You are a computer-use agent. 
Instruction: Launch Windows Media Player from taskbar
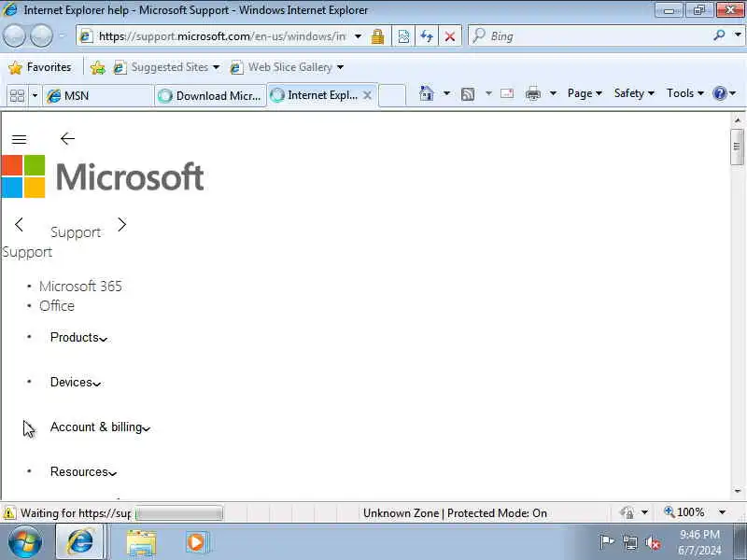[x=196, y=542]
